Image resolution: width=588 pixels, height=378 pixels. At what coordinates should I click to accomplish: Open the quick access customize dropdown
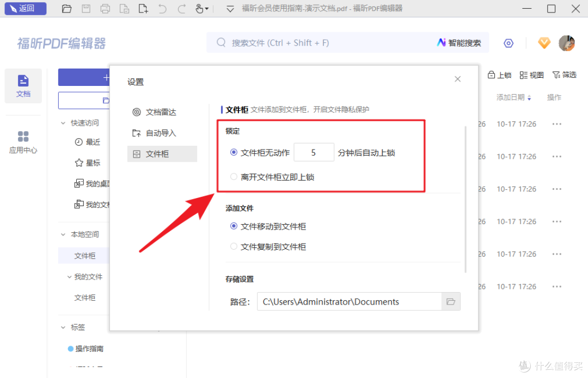[230, 9]
